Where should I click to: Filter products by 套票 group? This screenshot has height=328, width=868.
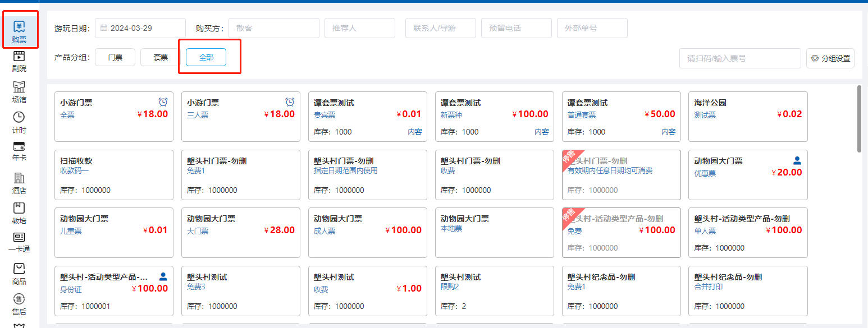point(161,57)
